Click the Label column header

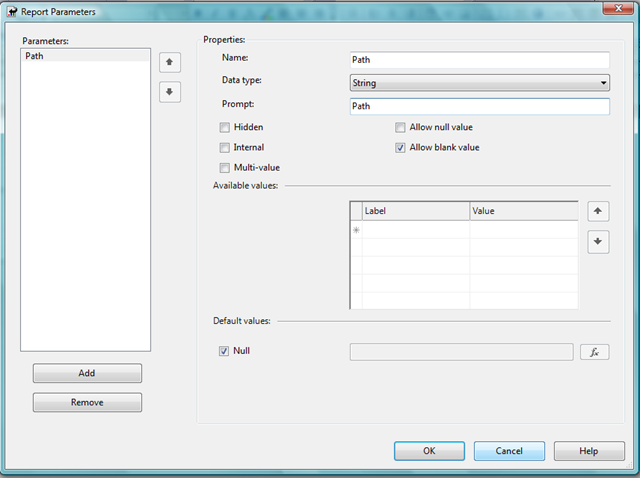coord(416,211)
